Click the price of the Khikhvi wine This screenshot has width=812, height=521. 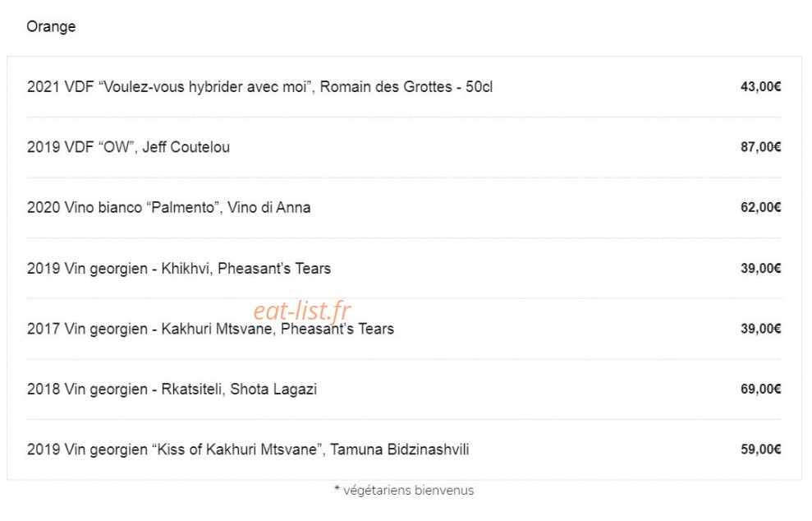tap(760, 269)
